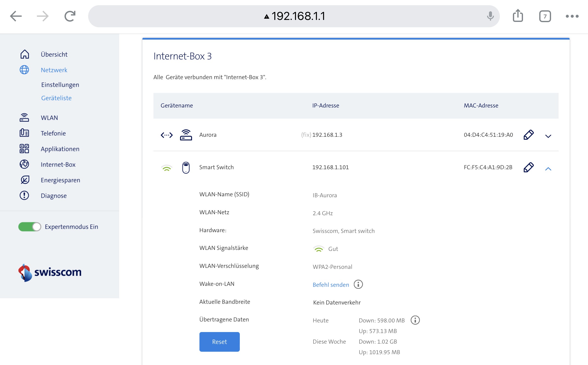The height and width of the screenshot is (365, 588).
Task: Click info icon beside Down 598.00 MB
Action: point(415,320)
